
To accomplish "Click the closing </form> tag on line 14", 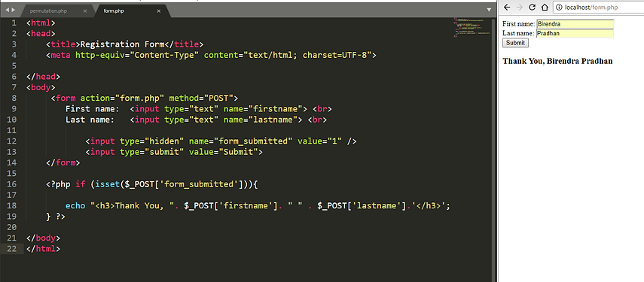I will 63,162.
